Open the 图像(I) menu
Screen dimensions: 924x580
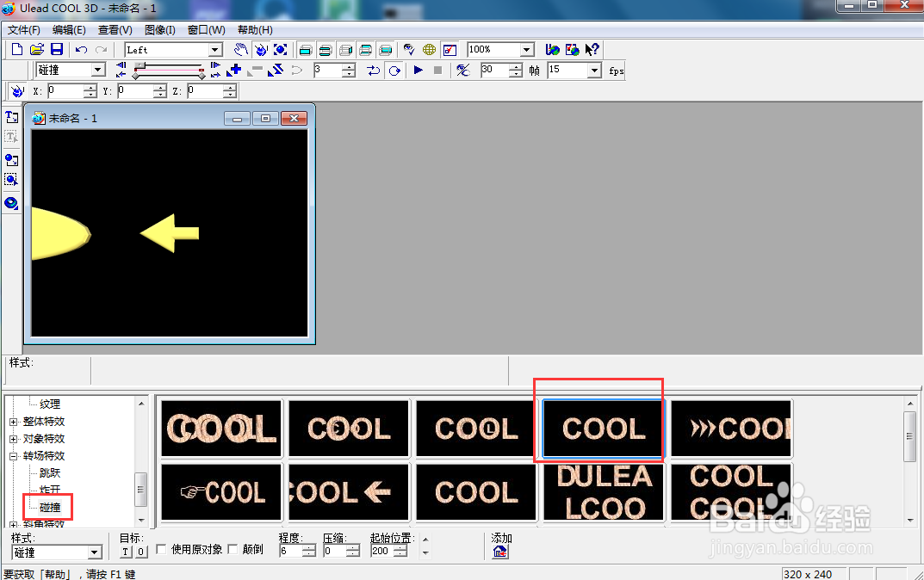159,30
